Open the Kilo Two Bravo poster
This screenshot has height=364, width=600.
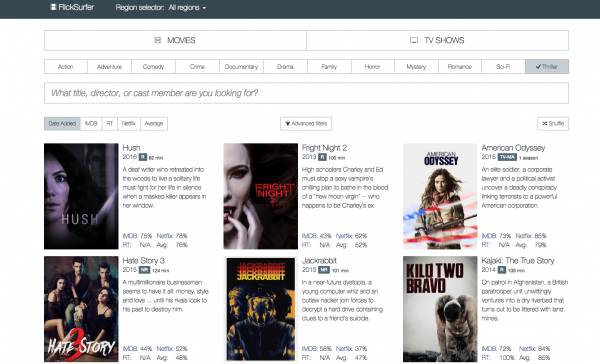[x=440, y=309]
